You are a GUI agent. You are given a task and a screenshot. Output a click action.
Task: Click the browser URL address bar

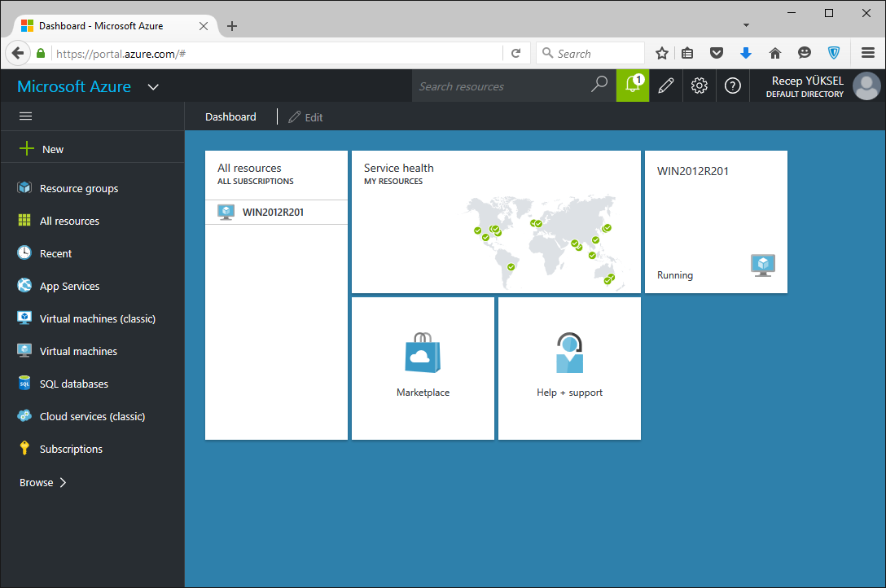point(277,54)
